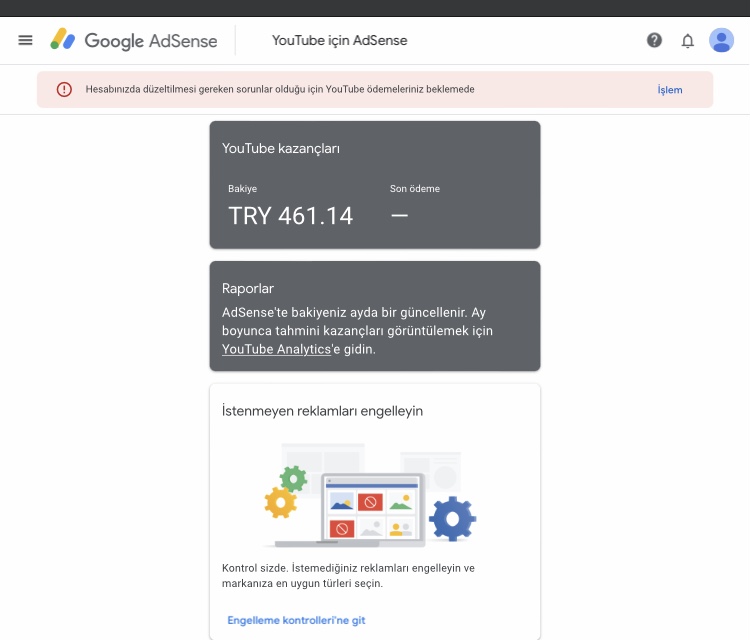Click the green gear in illustration
750x640 pixels.
pyautogui.click(x=293, y=478)
